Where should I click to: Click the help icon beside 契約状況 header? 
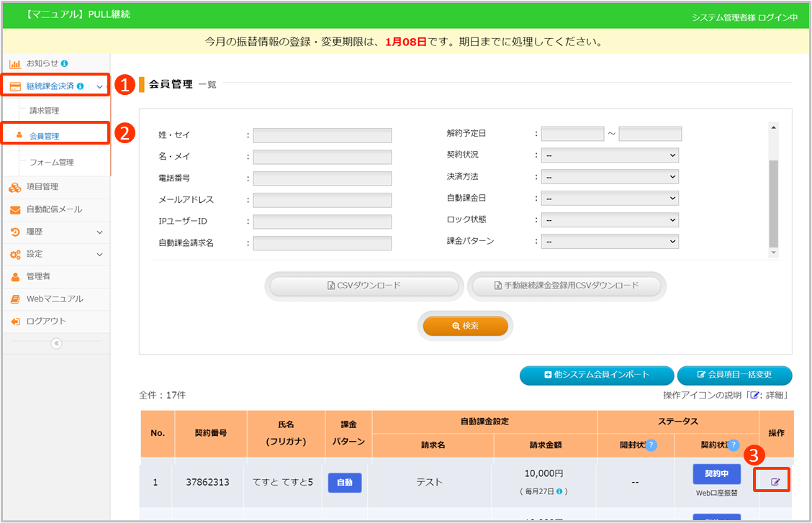click(734, 445)
